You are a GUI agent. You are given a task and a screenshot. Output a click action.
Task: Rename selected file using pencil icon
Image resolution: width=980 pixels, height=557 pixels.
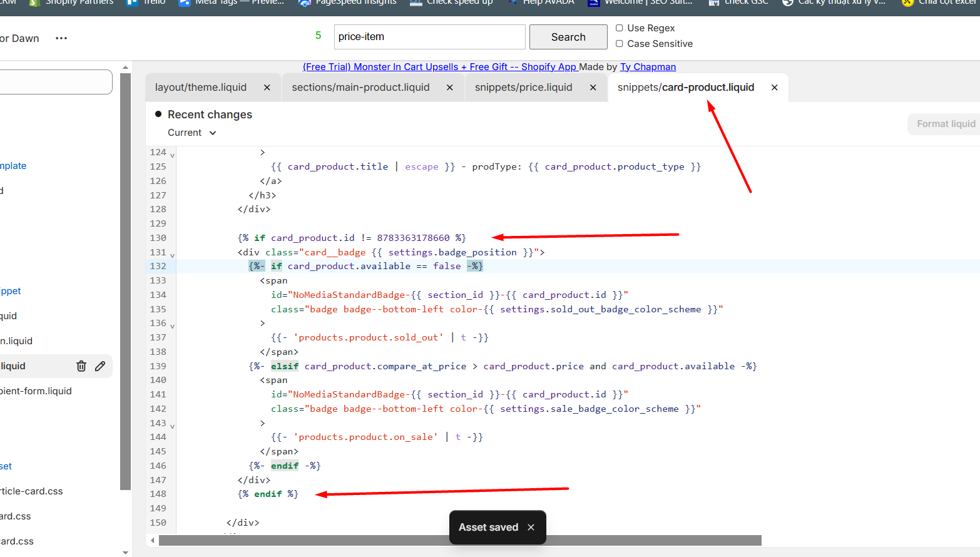pyautogui.click(x=100, y=366)
